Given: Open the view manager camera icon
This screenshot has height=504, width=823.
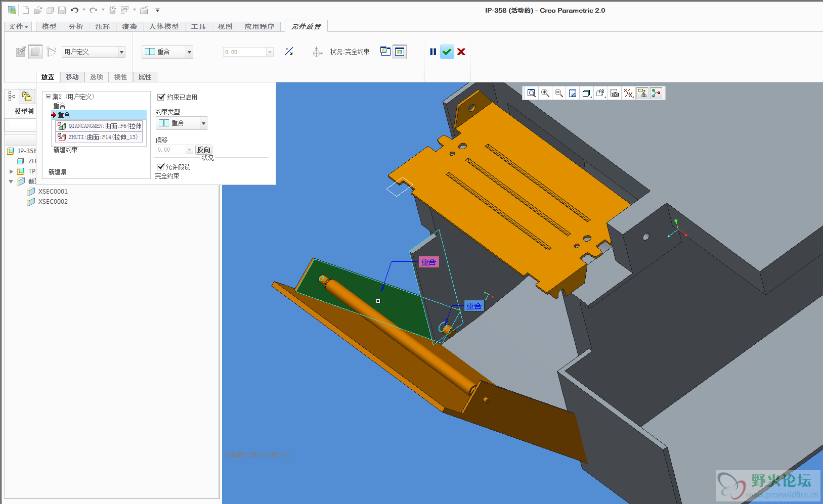Looking at the screenshot, I should [615, 93].
